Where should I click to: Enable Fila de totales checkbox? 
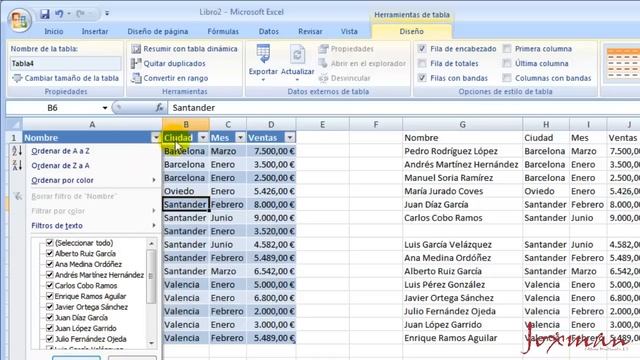point(422,64)
